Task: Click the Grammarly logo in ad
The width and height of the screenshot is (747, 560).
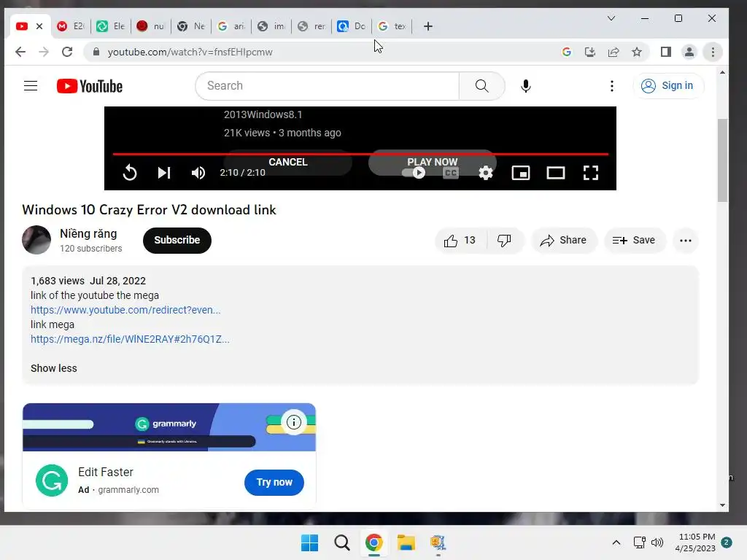Action: (52, 481)
